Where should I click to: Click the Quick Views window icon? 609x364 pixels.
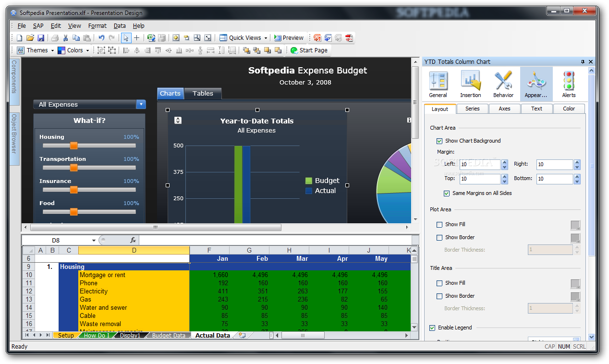click(223, 38)
